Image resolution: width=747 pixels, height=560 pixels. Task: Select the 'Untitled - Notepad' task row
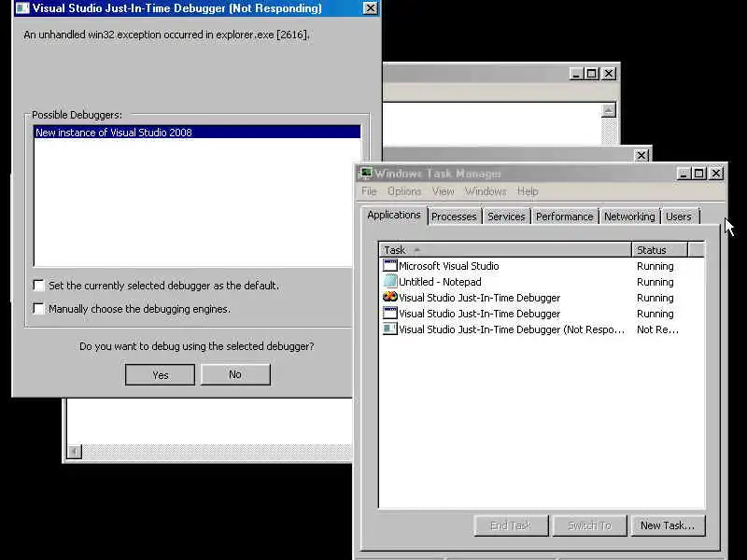(543, 282)
